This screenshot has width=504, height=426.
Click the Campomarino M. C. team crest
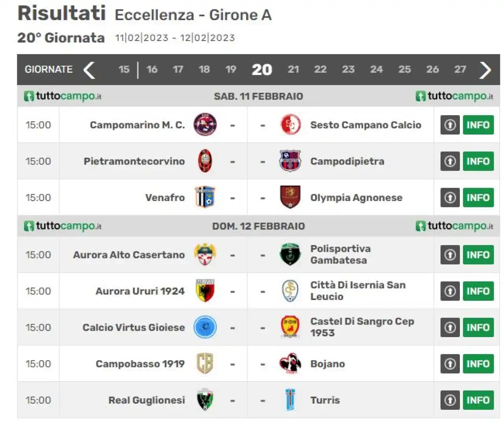point(205,125)
